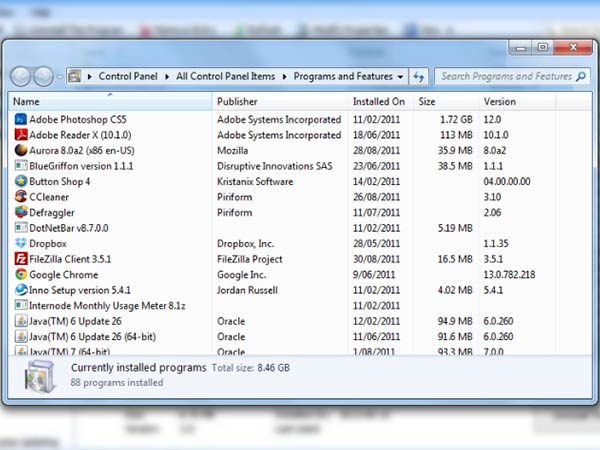This screenshot has width=600, height=450.
Task: Click the Adobe Photoshop CS5 program icon
Action: [x=21, y=119]
